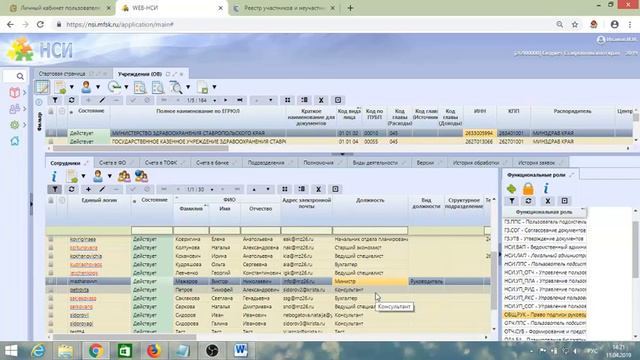Open the page selector dropdown showing 1/1 : 30

click(x=212, y=190)
